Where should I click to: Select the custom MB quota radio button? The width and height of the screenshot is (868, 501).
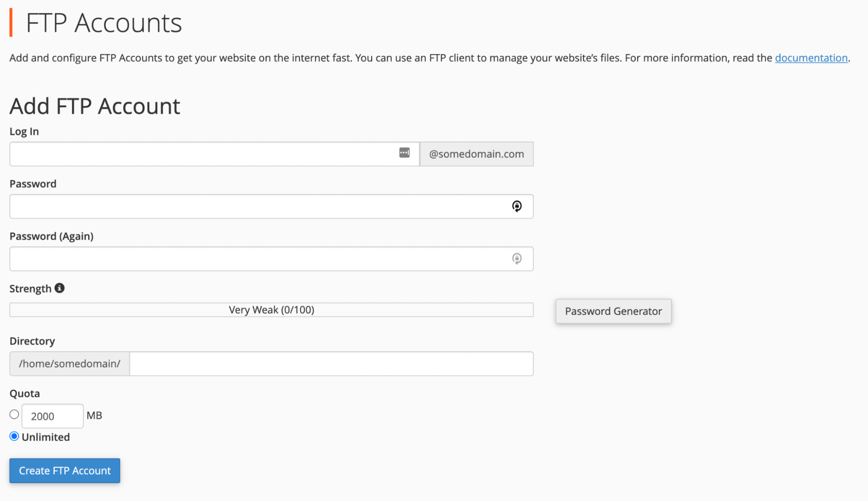[x=14, y=415]
